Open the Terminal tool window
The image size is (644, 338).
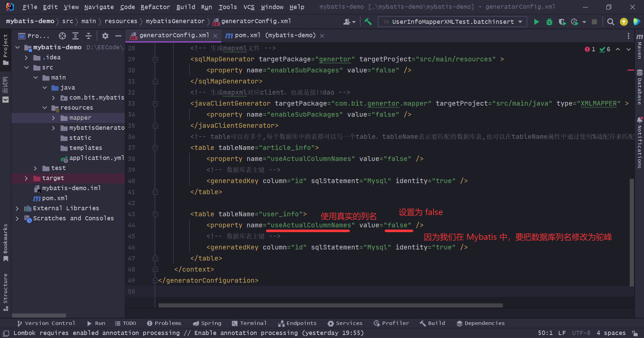[249, 323]
